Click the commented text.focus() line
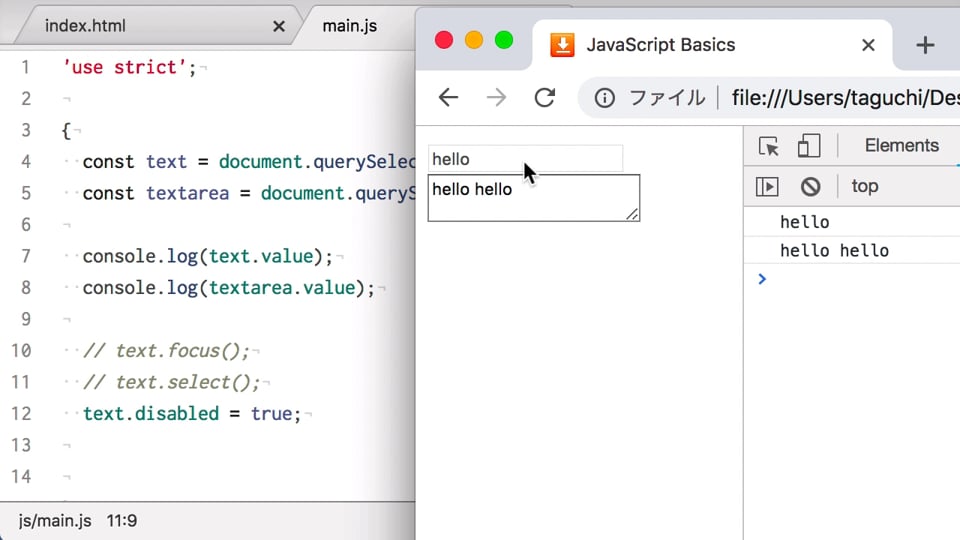960x540 pixels. (x=167, y=351)
